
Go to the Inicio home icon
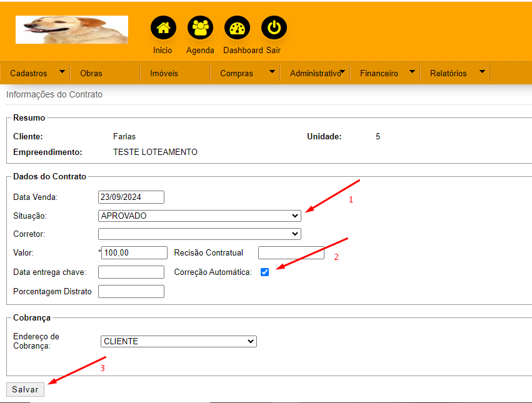163,28
